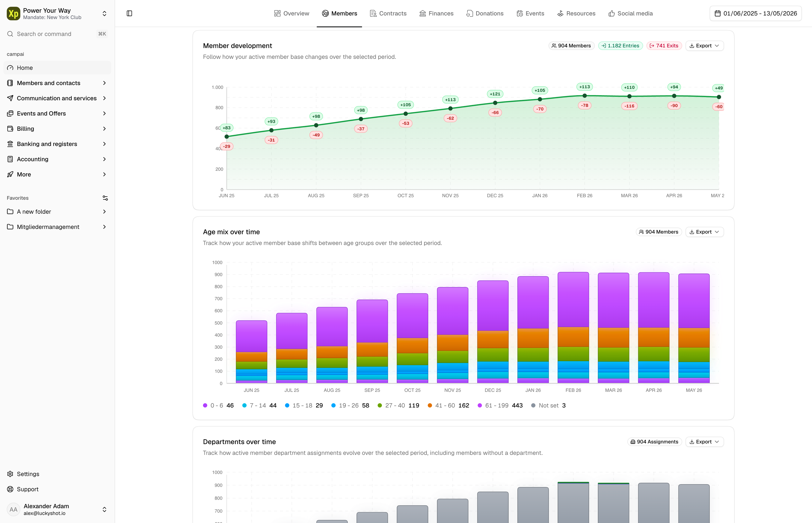812x523 pixels.
Task: Click the Finances bank icon
Action: 422,14
